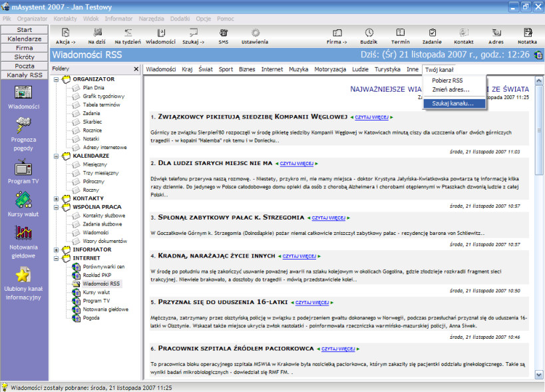This screenshot has height=392, width=545.
Task: Click the news list scroll down arrow
Action: [539, 375]
